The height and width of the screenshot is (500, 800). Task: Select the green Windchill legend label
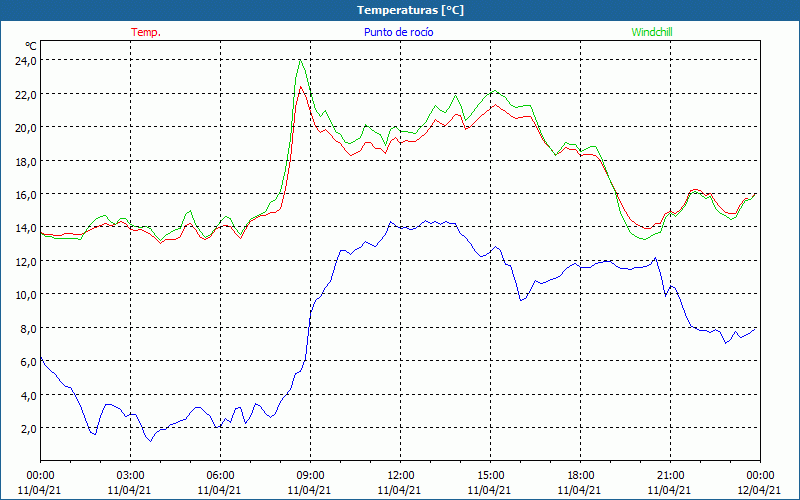tap(652, 32)
